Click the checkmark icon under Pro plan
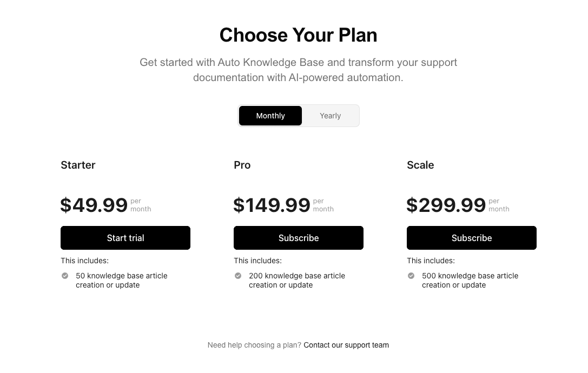The height and width of the screenshot is (373, 588). [237, 276]
